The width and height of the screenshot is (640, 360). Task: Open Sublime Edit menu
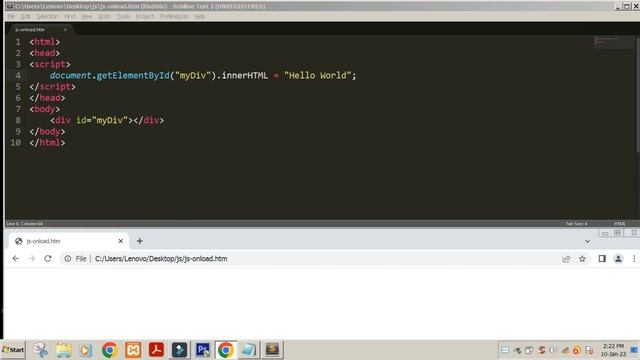26,16
